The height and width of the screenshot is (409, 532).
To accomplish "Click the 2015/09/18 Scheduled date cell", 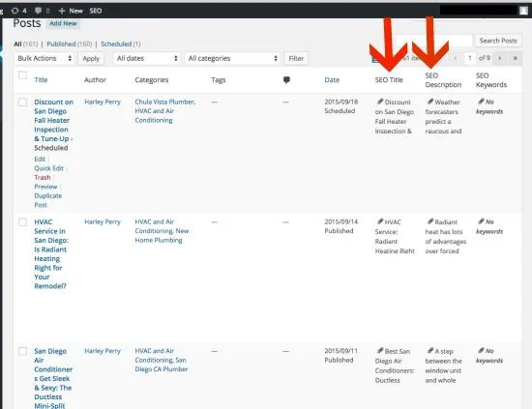I will click(341, 106).
